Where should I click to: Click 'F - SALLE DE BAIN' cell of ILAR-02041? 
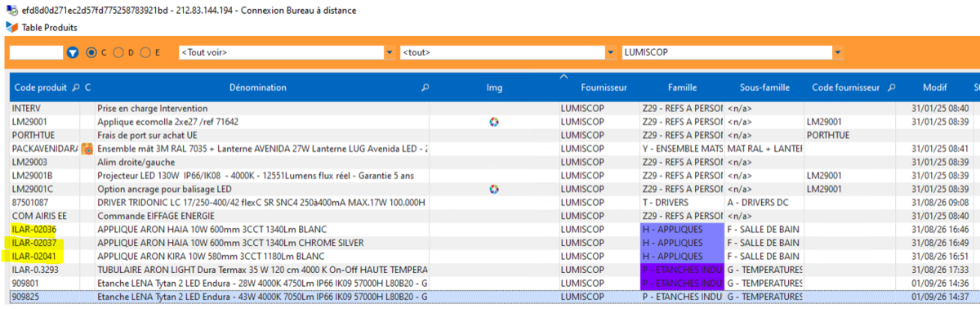[764, 257]
